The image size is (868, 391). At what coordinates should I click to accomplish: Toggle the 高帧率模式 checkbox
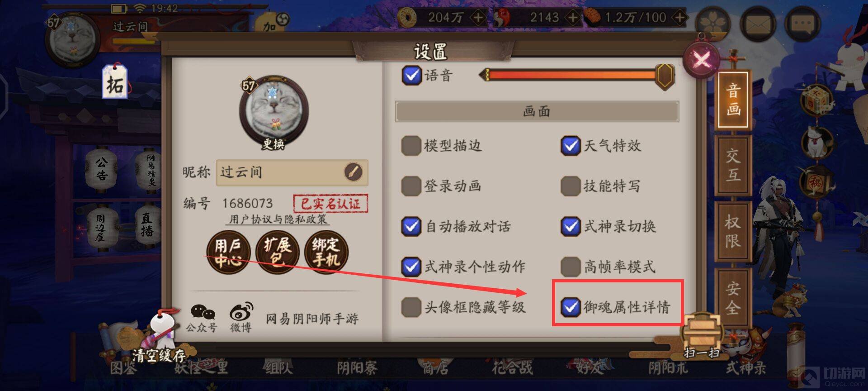click(570, 267)
